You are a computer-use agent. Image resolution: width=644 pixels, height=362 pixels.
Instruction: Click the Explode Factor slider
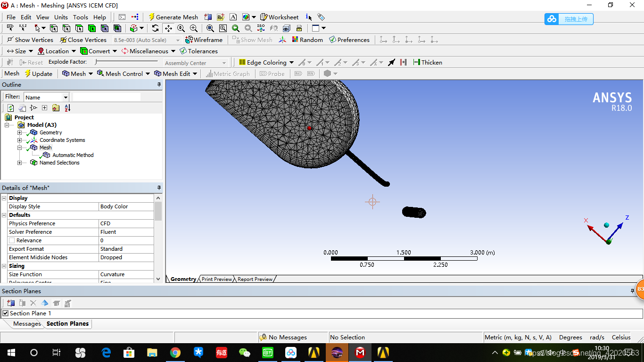127,62
